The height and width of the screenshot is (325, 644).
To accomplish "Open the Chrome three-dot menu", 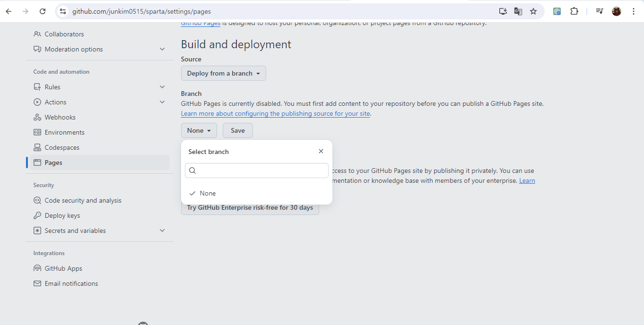I will [634, 11].
